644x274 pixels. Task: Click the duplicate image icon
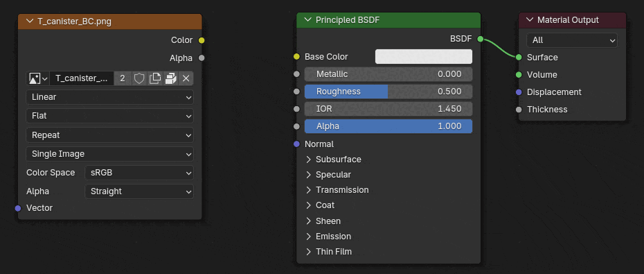point(155,78)
